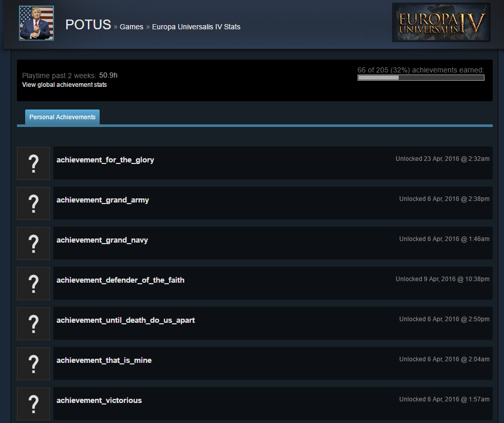Click the achievement_grand_navy question mark icon

coord(33,244)
